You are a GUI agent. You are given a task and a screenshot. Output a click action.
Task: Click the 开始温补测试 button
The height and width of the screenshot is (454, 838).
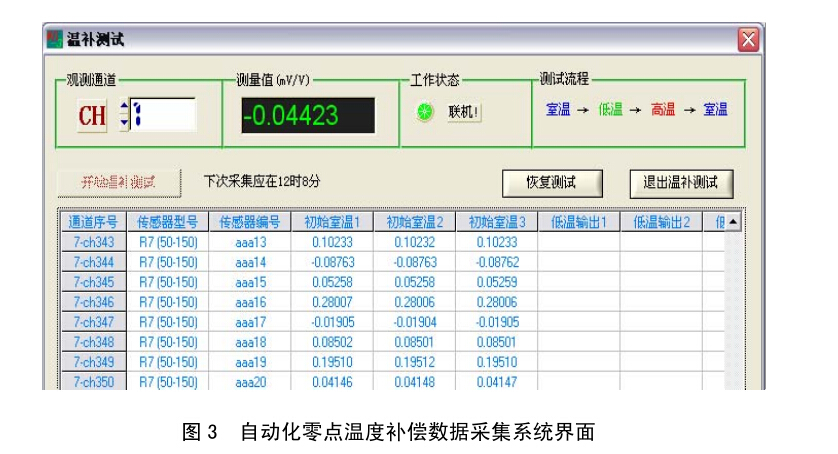coord(119,182)
